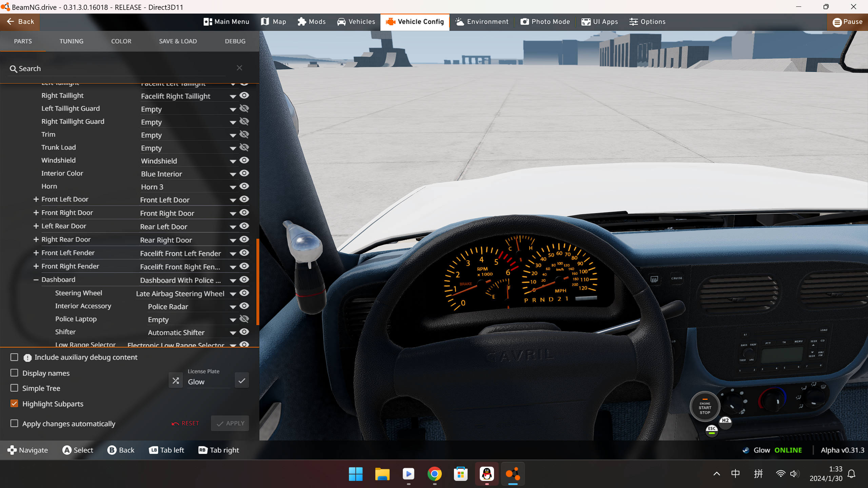Open the Options menu

pos(647,22)
